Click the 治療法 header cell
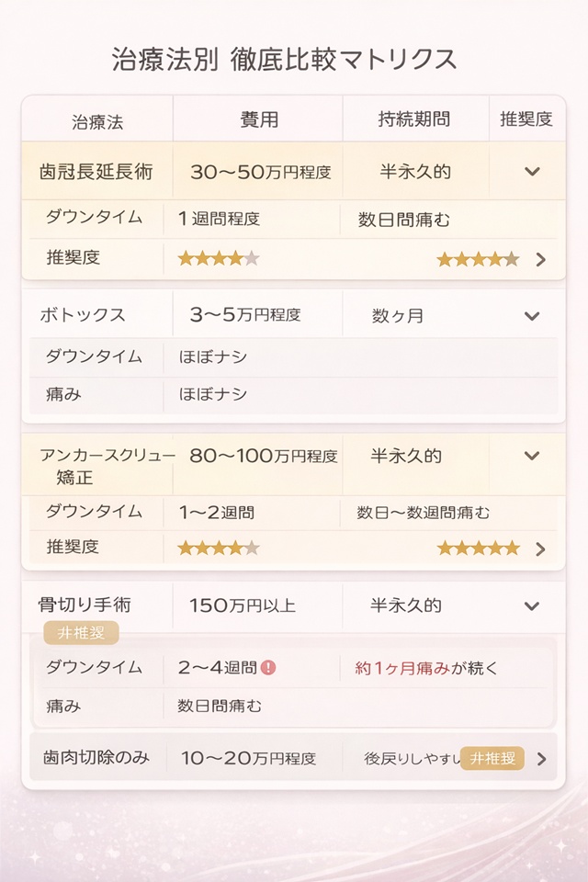The image size is (588, 882). click(100, 119)
